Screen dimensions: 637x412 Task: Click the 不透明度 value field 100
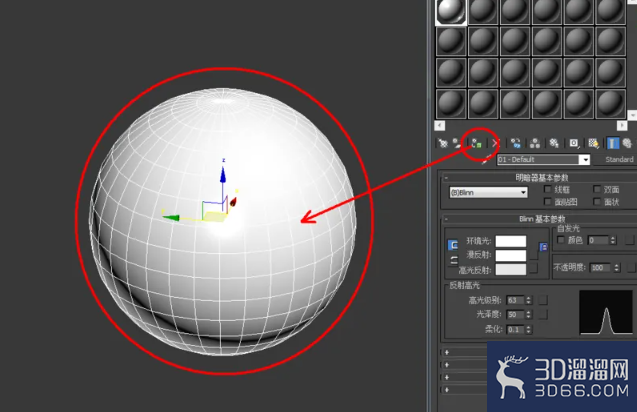click(601, 268)
